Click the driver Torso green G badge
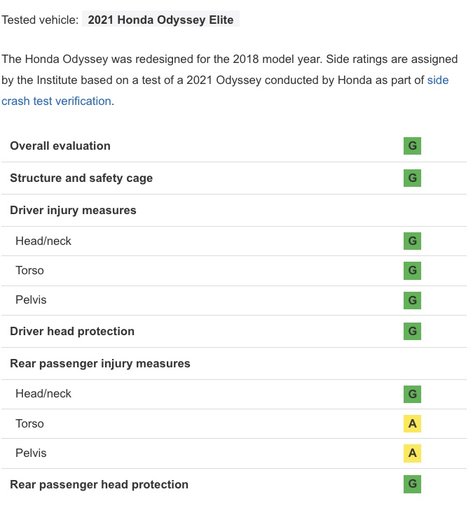 412,270
